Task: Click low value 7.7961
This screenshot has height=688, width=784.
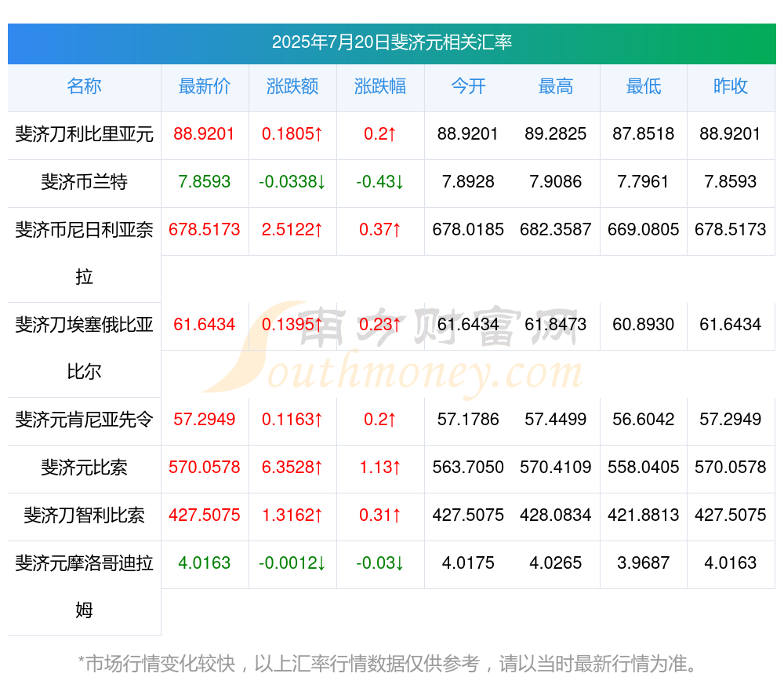Action: click(644, 181)
